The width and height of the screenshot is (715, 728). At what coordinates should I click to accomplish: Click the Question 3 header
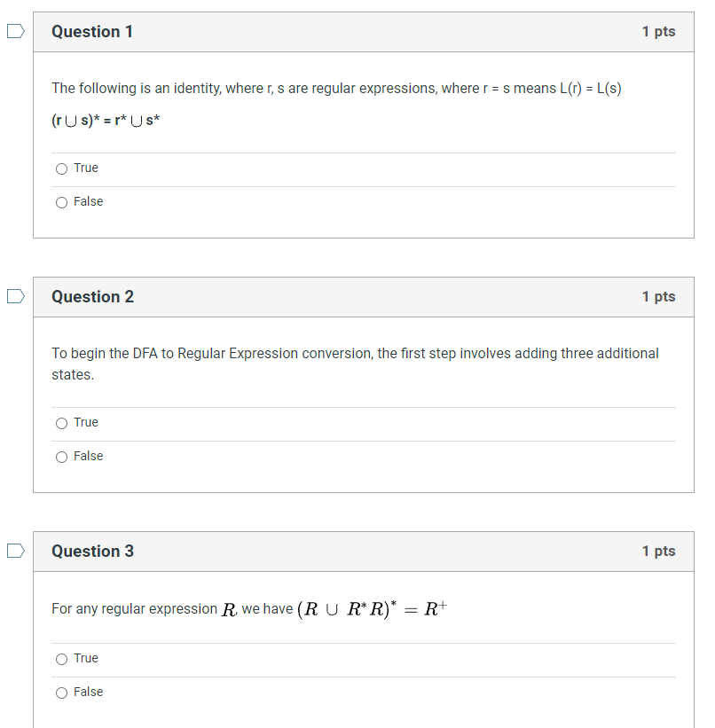92,551
